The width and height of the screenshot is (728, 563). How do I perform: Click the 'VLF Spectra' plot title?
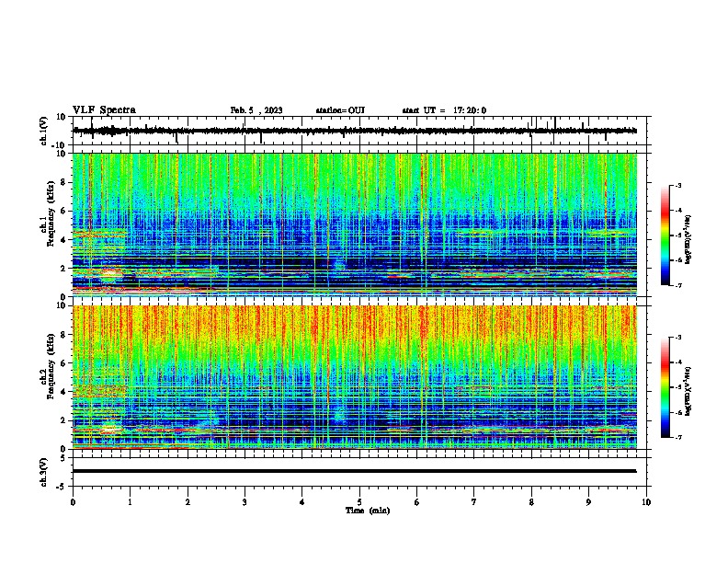coord(105,110)
